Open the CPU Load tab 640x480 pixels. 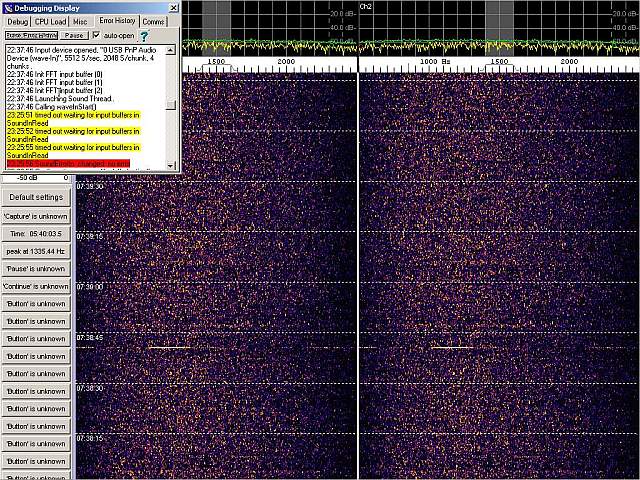click(49, 21)
